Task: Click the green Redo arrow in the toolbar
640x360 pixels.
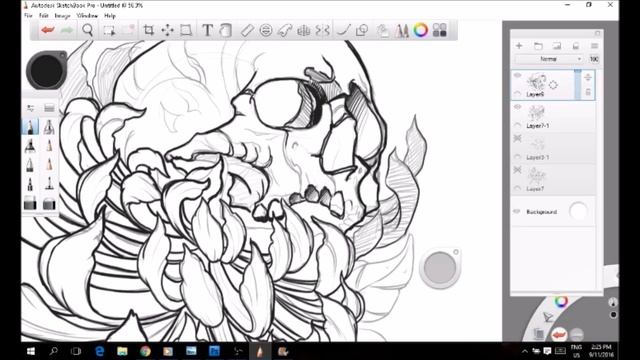Action: (67, 30)
